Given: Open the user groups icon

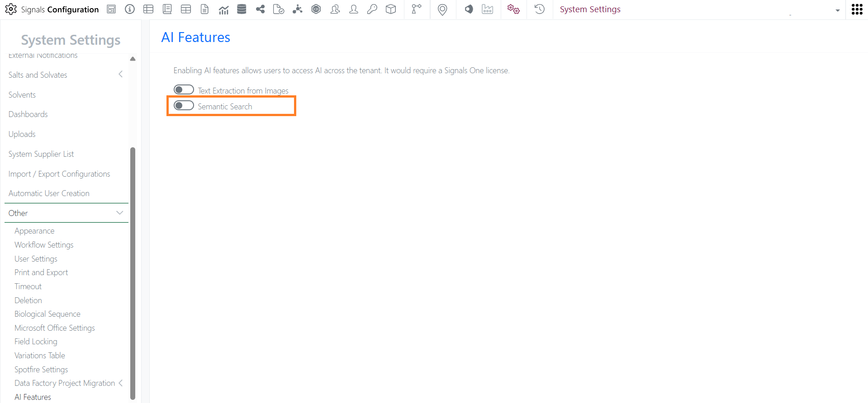Looking at the screenshot, I should (x=335, y=9).
